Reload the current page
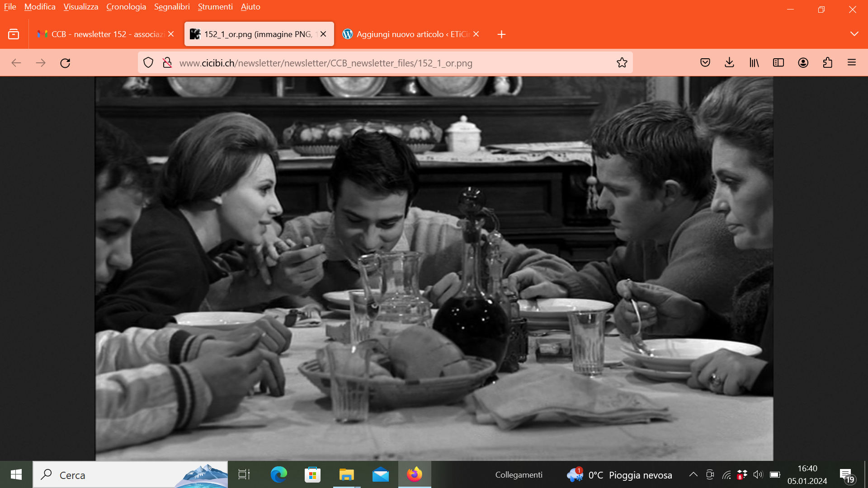The width and height of the screenshot is (868, 488). (x=65, y=63)
